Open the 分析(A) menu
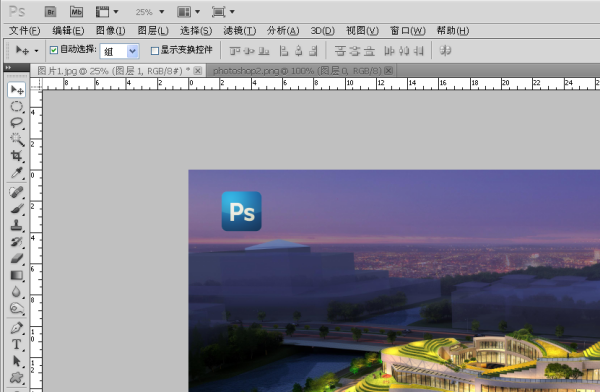 click(283, 31)
